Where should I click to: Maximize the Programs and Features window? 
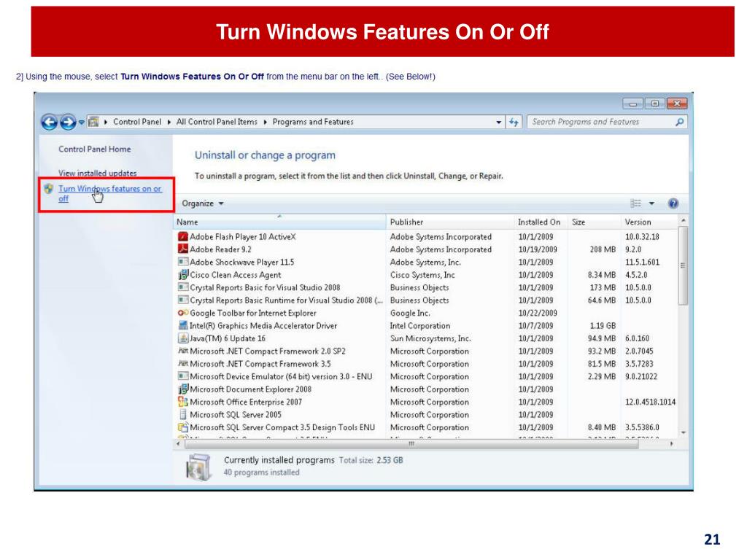[x=655, y=104]
